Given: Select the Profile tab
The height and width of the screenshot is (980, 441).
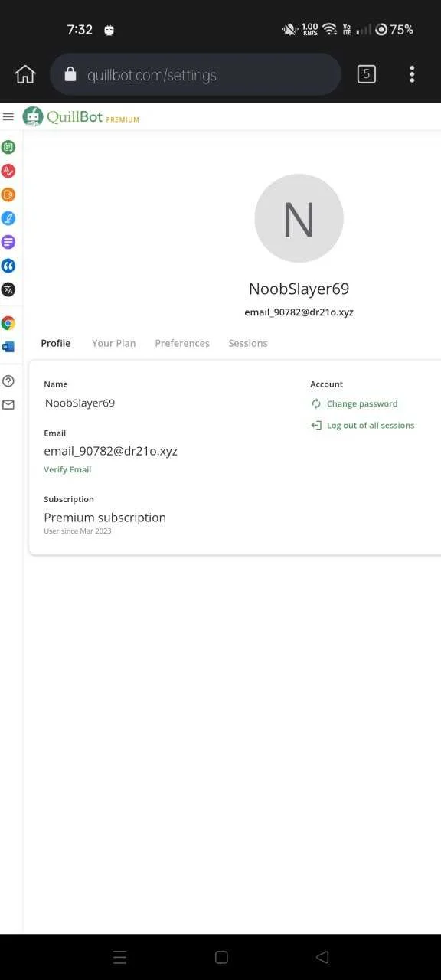Looking at the screenshot, I should point(56,343).
